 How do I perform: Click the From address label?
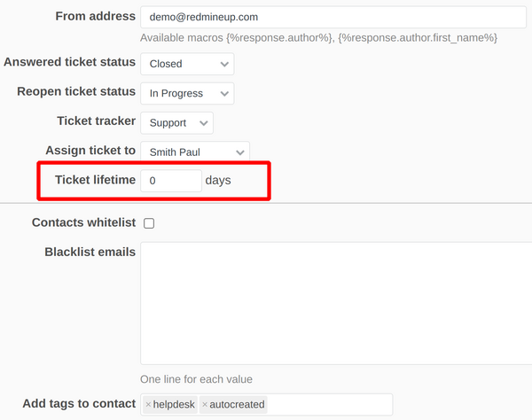click(95, 17)
